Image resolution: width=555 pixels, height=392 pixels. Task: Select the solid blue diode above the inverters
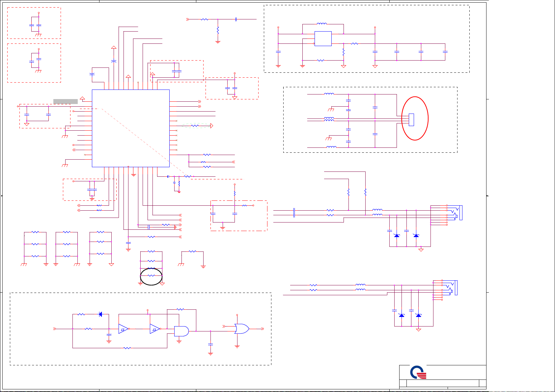(x=100, y=314)
